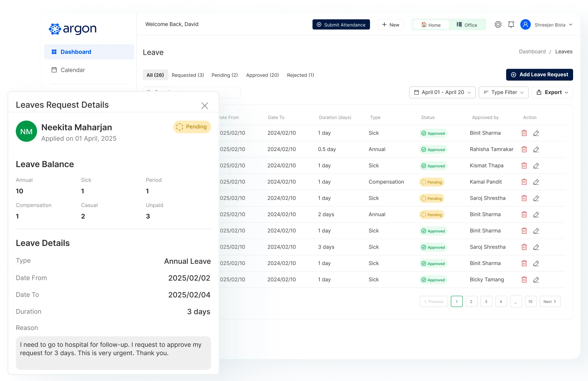Open the settings gear icon
Viewport: 588px width, 381px height.
point(498,25)
